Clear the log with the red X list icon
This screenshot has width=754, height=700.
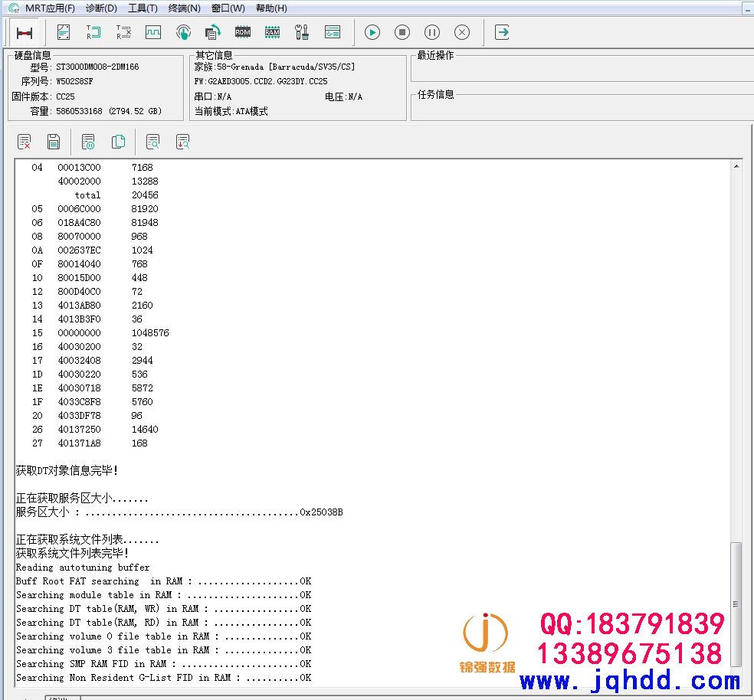pyautogui.click(x=24, y=142)
